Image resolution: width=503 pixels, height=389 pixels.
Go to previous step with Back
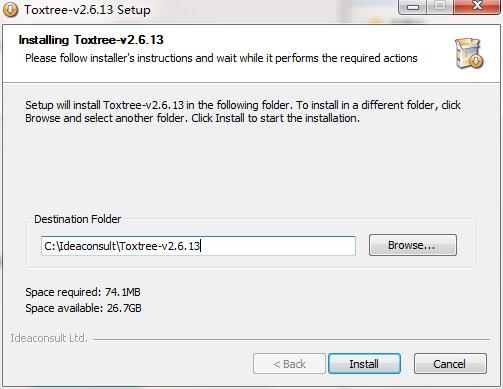click(289, 364)
